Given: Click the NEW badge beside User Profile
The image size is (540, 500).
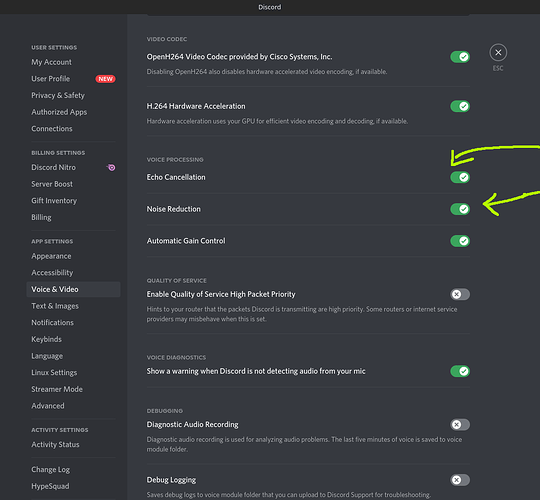Looking at the screenshot, I should click(x=105, y=79).
